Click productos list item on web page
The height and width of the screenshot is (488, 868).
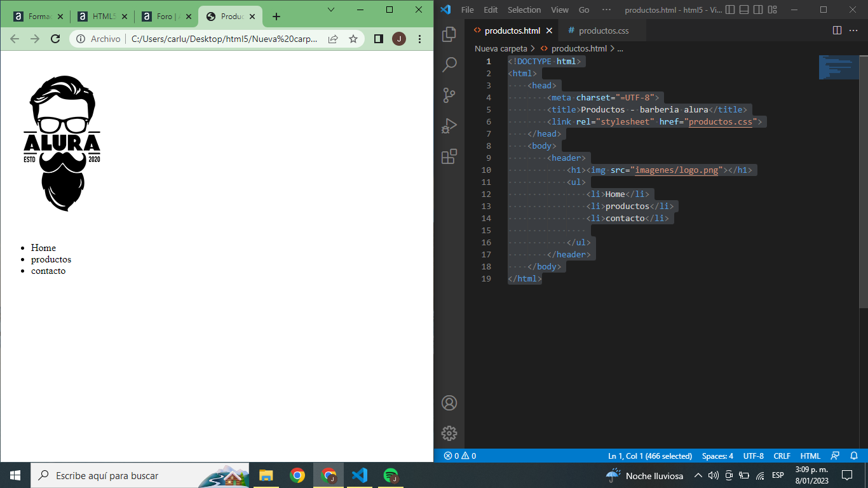pyautogui.click(x=51, y=259)
